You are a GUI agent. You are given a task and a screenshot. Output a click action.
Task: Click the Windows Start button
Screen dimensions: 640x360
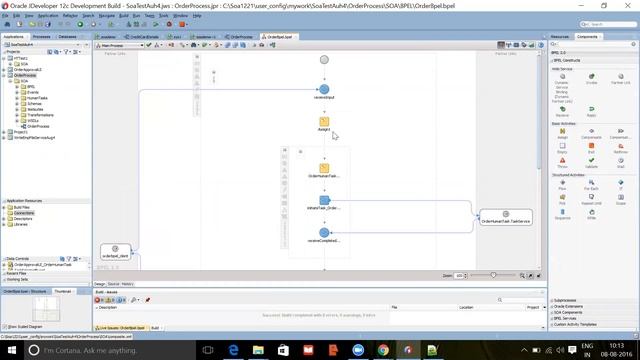11,350
